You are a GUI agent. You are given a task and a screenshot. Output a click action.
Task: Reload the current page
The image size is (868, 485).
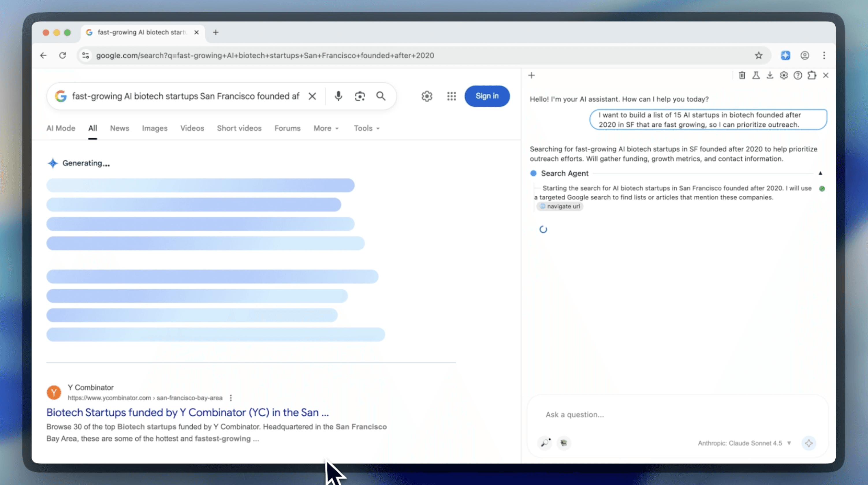click(x=63, y=55)
